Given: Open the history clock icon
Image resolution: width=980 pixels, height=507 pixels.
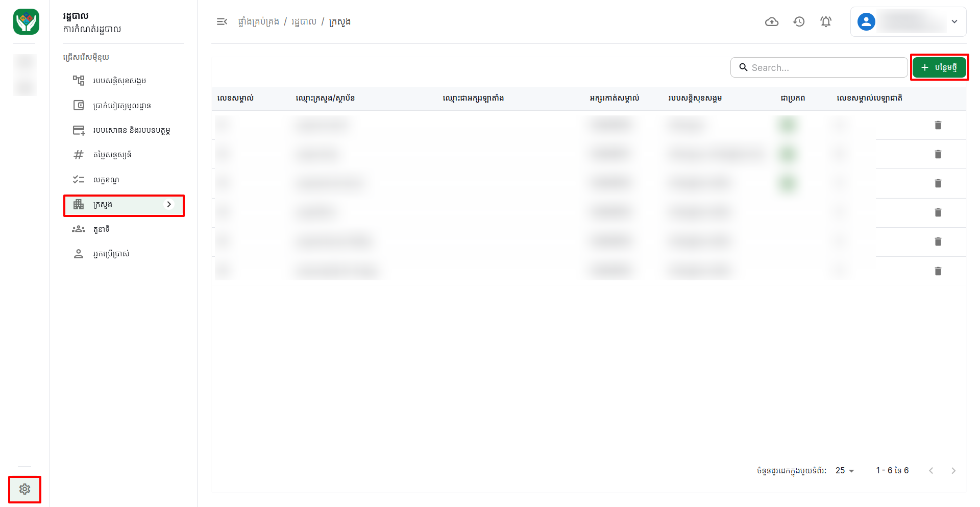Looking at the screenshot, I should tap(799, 21).
